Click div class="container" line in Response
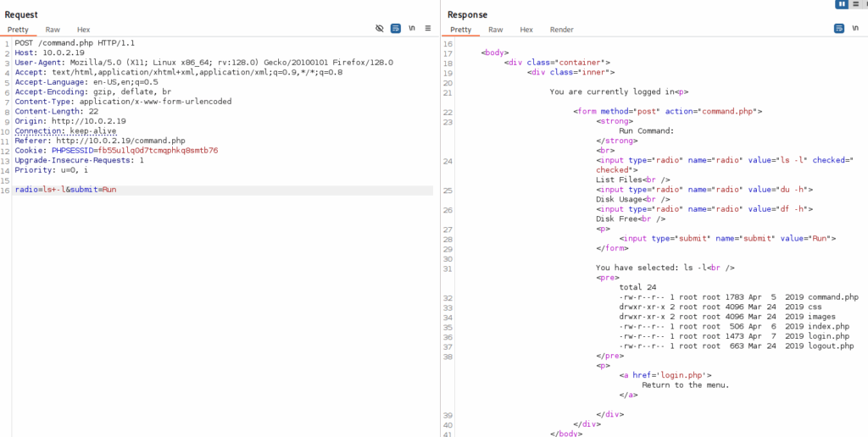This screenshot has width=868, height=437. point(557,63)
